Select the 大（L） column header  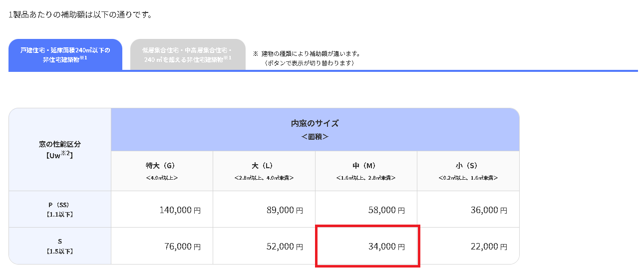264,171
